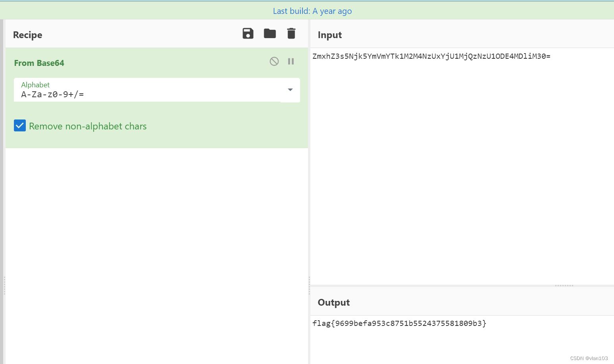The image size is (614, 364).
Task: Save the recipe with floppy disk icon
Action: tap(248, 34)
